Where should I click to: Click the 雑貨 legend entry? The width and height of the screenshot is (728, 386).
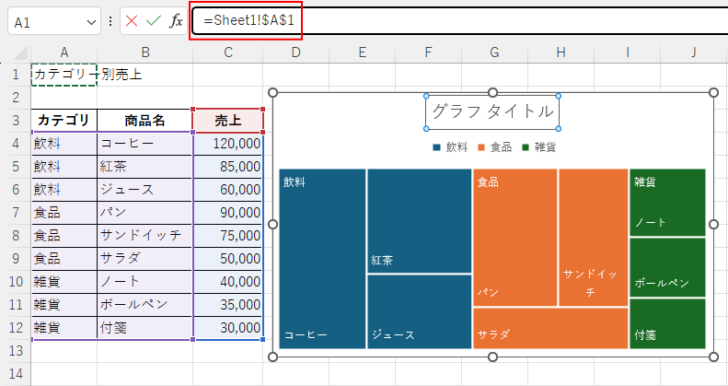click(x=539, y=147)
